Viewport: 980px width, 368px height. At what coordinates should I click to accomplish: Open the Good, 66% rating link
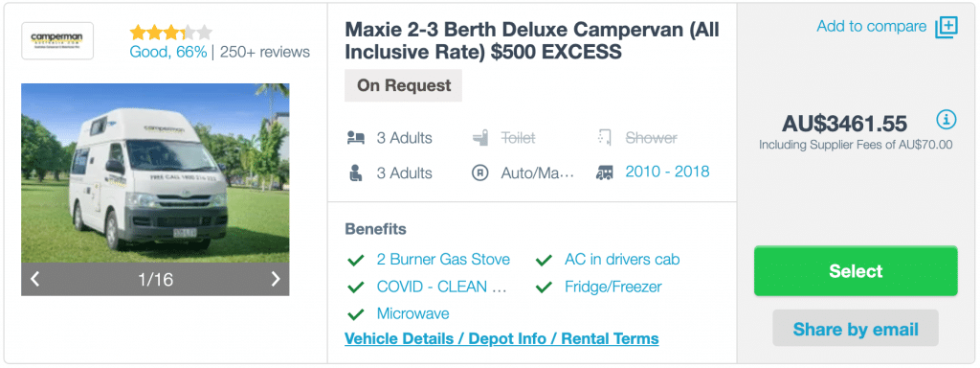[168, 52]
